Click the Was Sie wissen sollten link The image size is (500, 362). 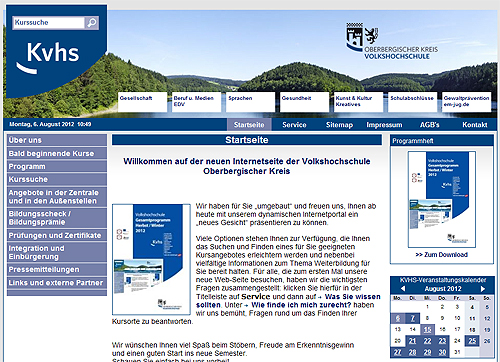point(288,301)
